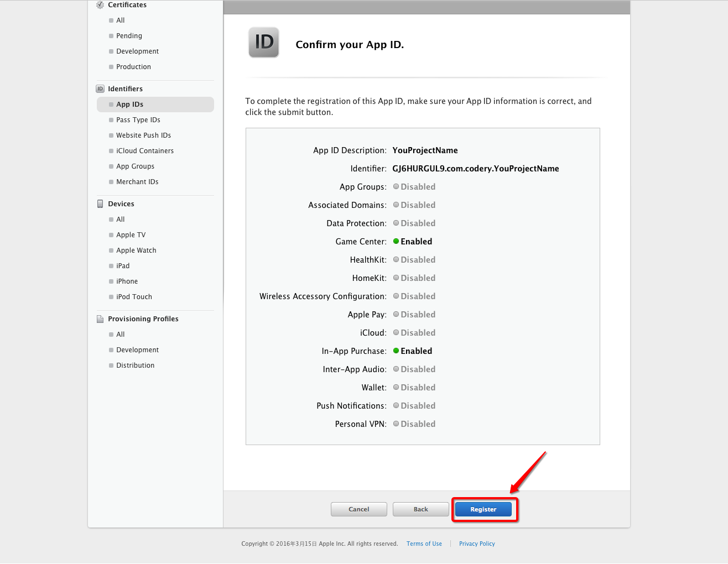Click the Wireless Accessory Configuration Disabled status

coord(414,296)
